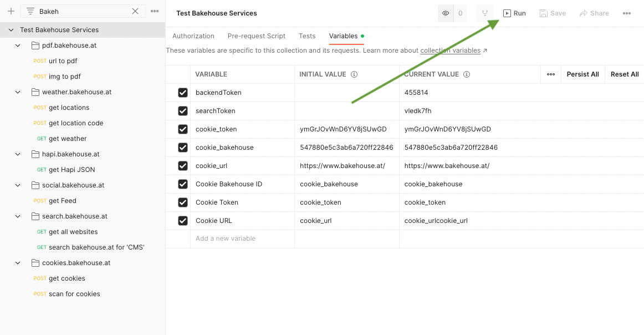Open variables table column options ellipsis

(550, 74)
